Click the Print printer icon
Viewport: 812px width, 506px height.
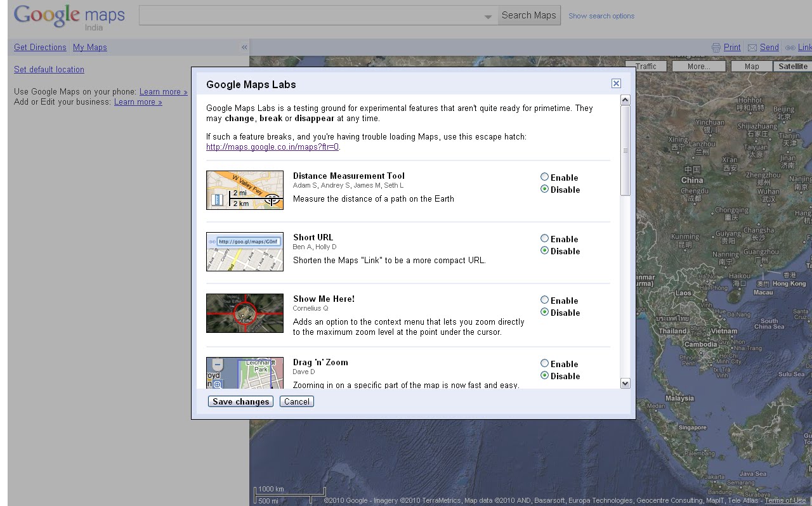click(x=717, y=47)
